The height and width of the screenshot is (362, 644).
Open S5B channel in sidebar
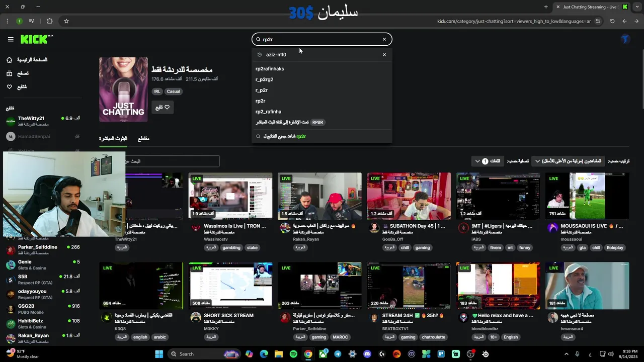(43, 279)
